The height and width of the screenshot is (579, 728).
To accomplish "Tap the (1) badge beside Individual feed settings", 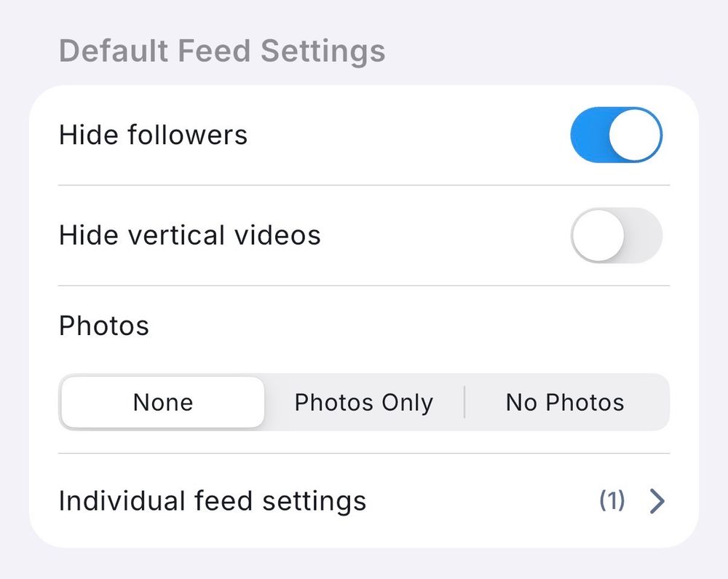I will [x=614, y=501].
